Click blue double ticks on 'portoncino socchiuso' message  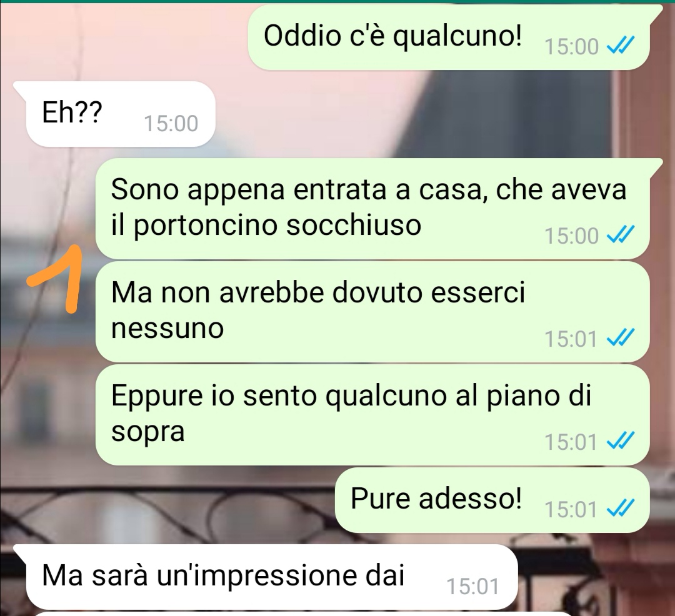621,236
